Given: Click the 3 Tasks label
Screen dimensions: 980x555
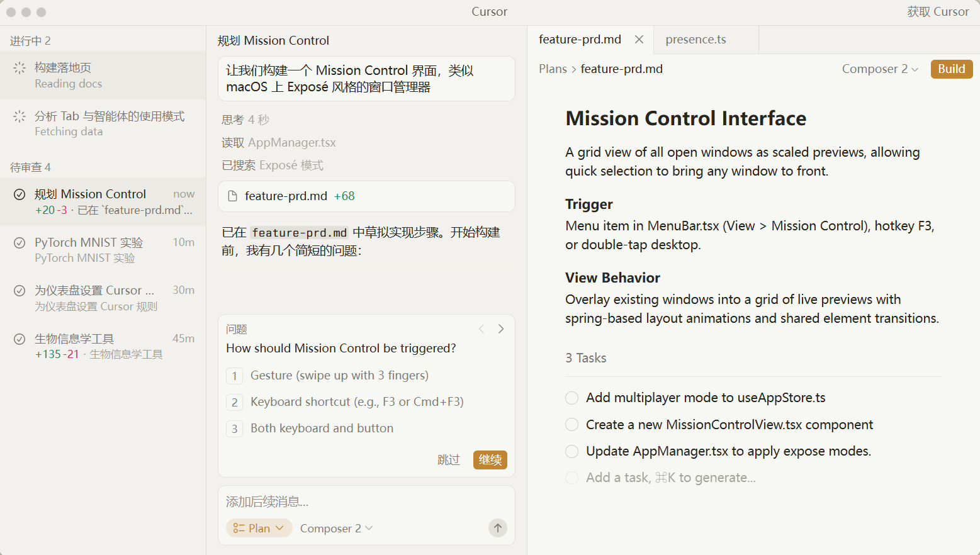Looking at the screenshot, I should pos(585,358).
